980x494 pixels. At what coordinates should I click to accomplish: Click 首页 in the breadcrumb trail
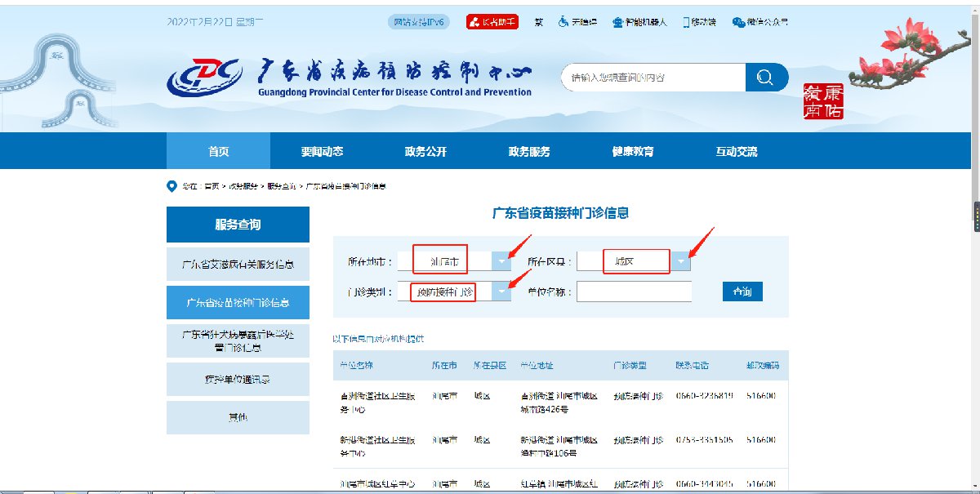[212, 186]
